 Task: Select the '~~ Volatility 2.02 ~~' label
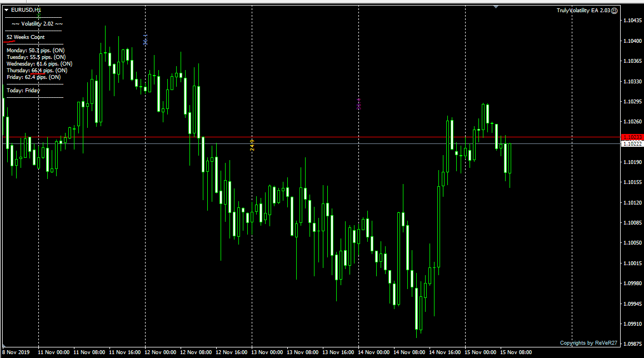pos(37,24)
